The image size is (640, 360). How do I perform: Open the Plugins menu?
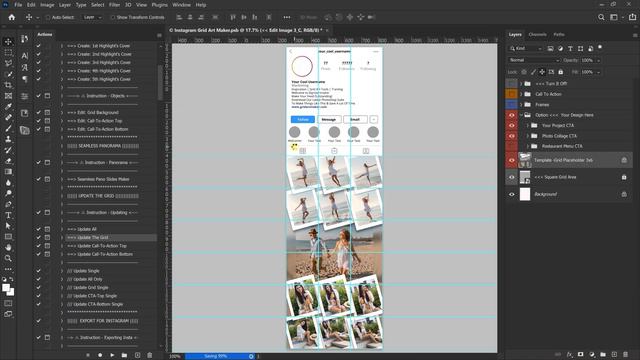click(160, 5)
